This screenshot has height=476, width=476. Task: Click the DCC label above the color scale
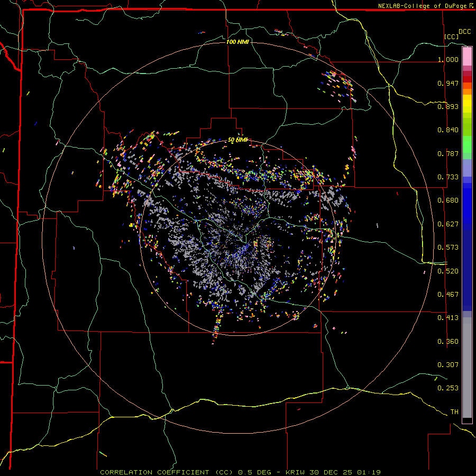[x=464, y=32]
